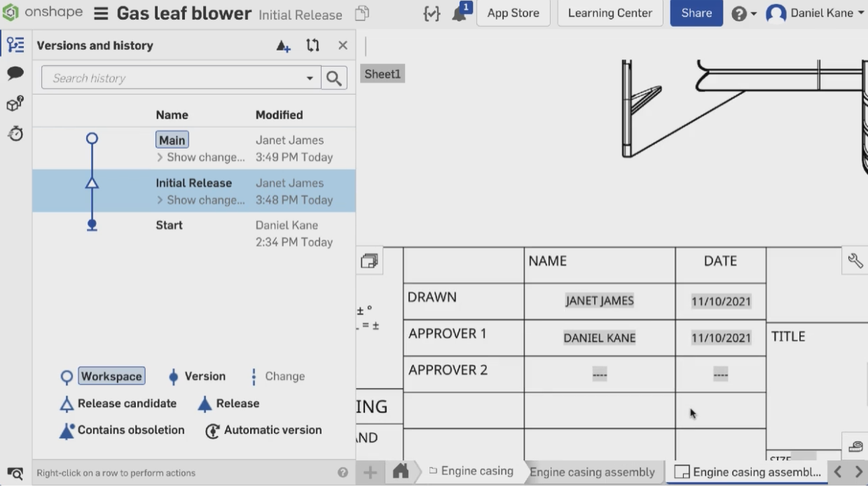Move tabs right with the arrow
This screenshot has height=487, width=868.
858,472
